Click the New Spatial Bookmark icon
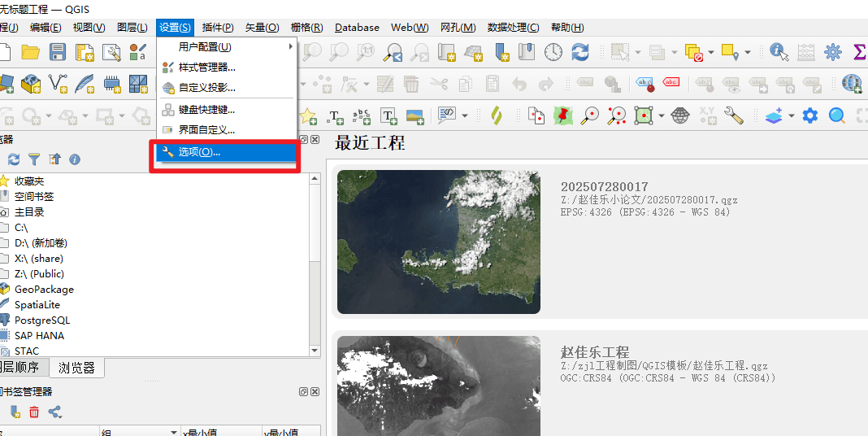The width and height of the screenshot is (868, 436). [x=501, y=52]
